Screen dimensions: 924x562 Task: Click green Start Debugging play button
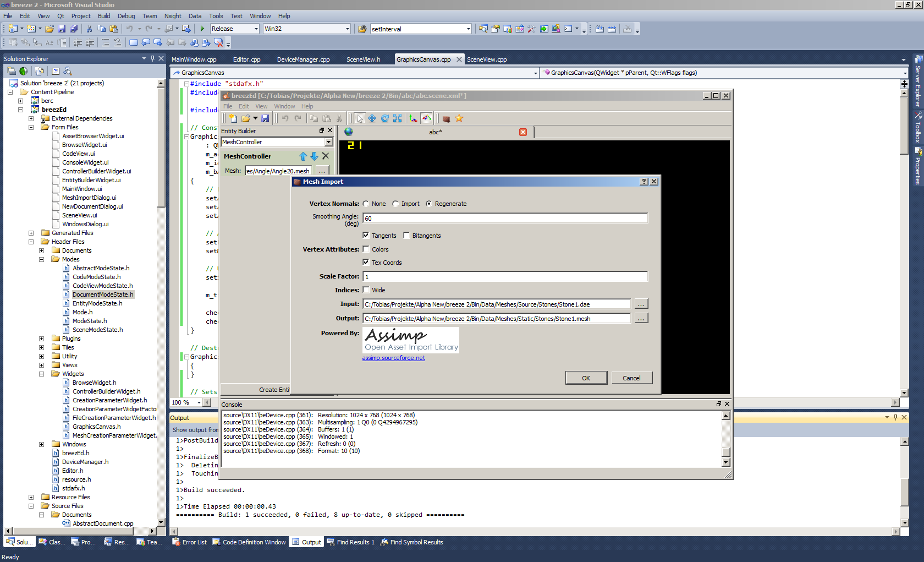[x=202, y=29]
